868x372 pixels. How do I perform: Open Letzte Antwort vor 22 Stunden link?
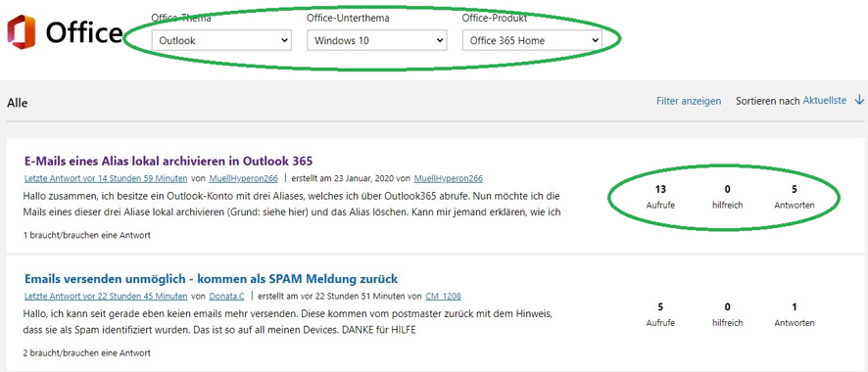[x=106, y=296]
